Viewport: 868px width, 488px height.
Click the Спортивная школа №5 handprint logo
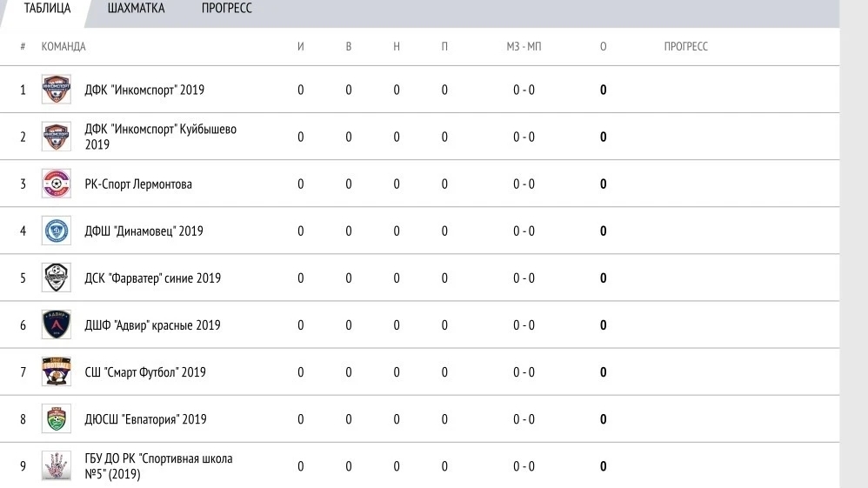click(57, 466)
